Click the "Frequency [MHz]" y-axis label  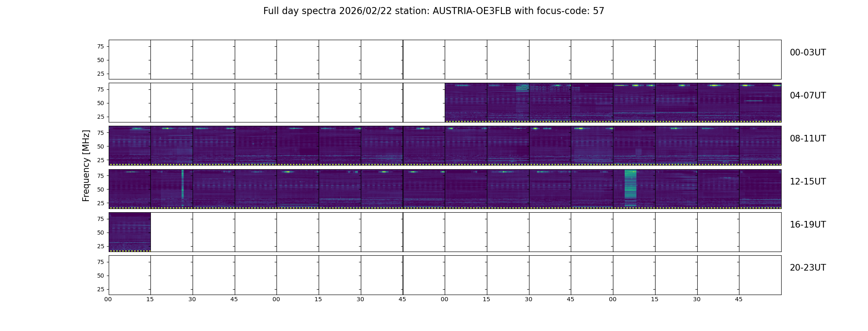point(86,166)
